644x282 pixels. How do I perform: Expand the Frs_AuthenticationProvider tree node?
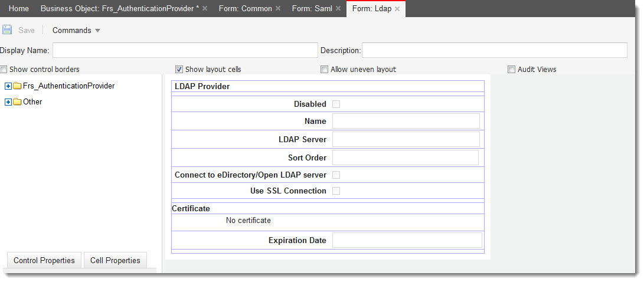click(x=8, y=86)
